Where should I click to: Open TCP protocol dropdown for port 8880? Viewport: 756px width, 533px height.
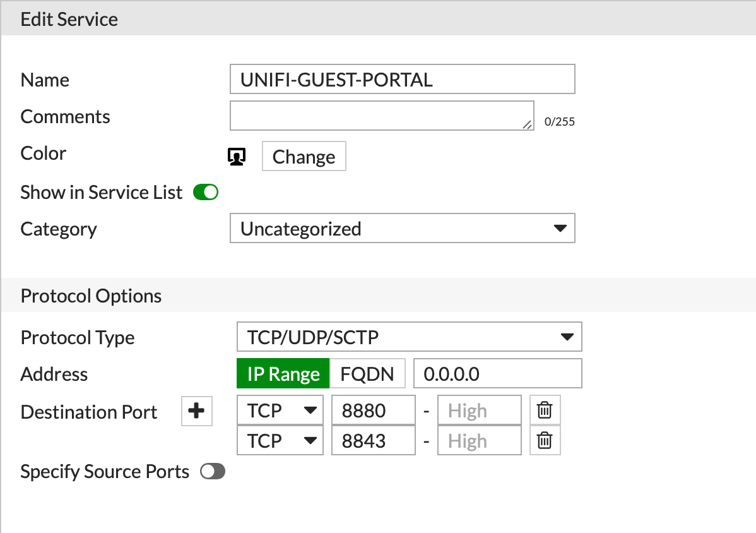[x=280, y=410]
